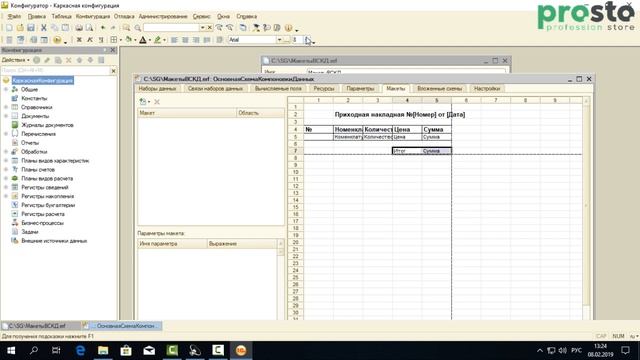Viewport: 640px width, 360px height.
Task: Expand the Обработки tree node
Action: (x=6, y=152)
